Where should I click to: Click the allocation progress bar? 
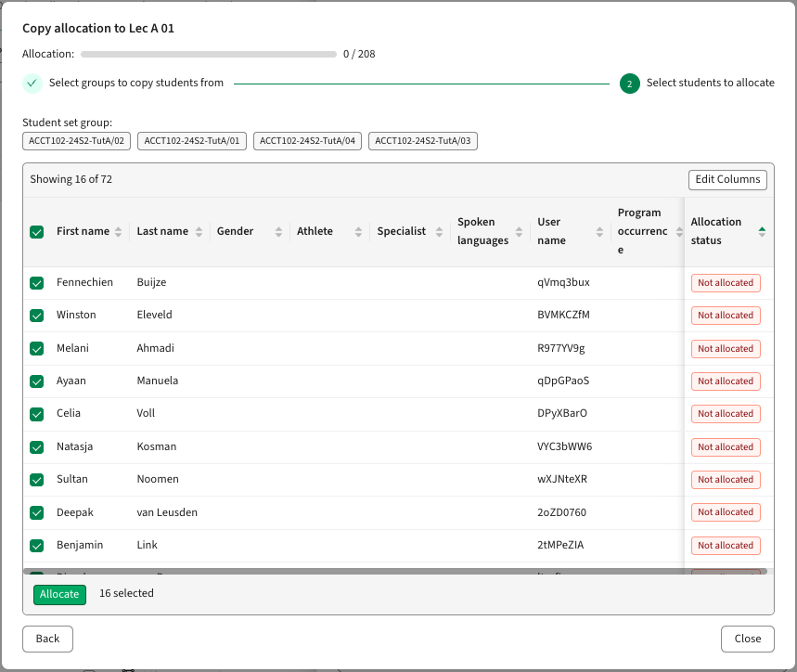209,54
